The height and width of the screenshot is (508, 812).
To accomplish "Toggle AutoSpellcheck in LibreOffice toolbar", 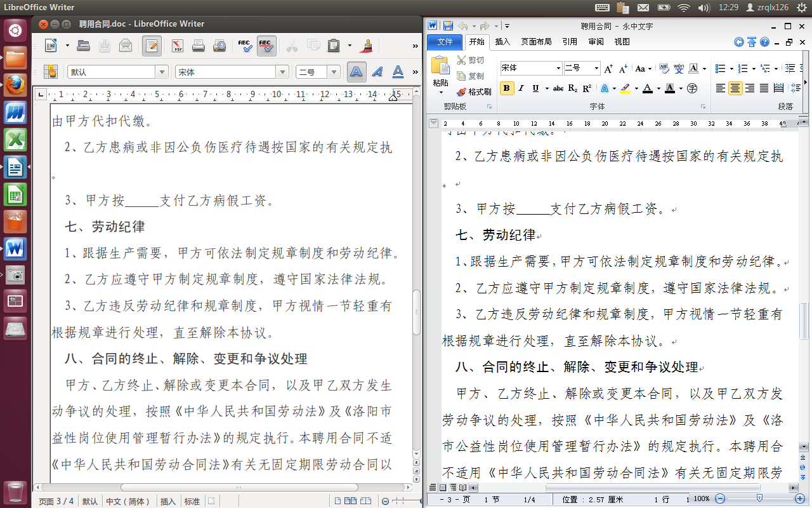I will click(x=266, y=45).
